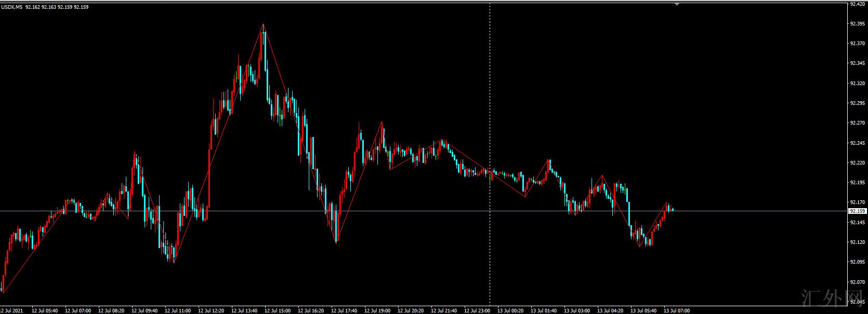The height and width of the screenshot is (314, 868).
Task: Click time axis label 12 Jul 09:40
Action: (144, 310)
